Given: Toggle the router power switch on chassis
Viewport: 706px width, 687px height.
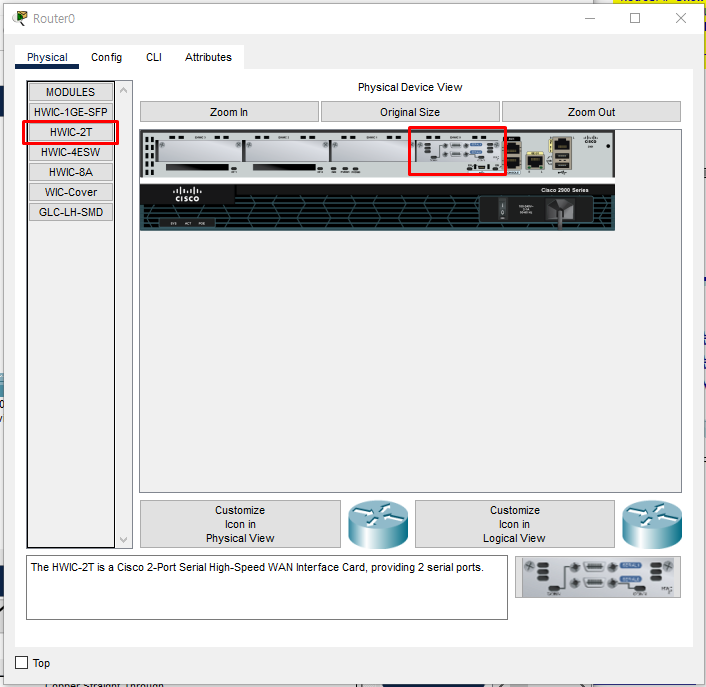Looking at the screenshot, I should (x=502, y=210).
